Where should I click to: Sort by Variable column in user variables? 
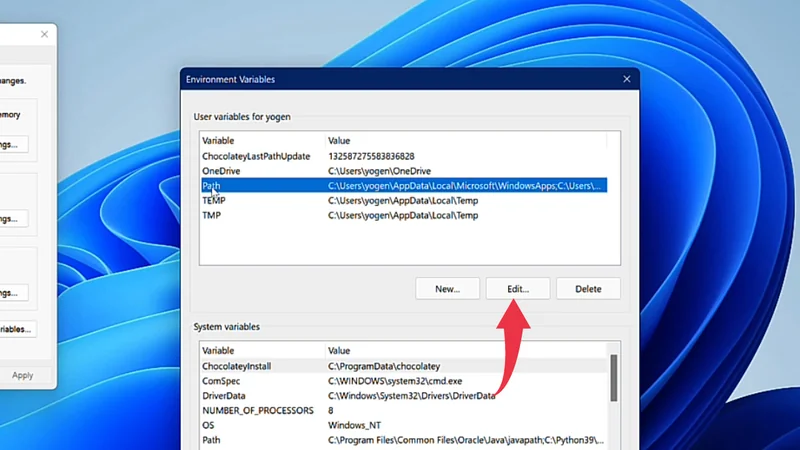260,141
